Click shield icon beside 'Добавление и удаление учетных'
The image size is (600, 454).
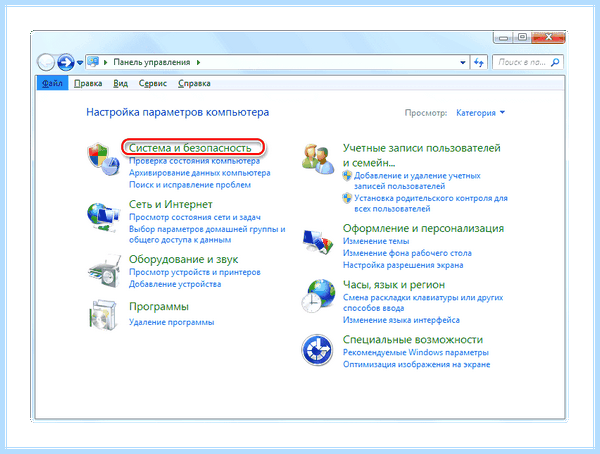click(x=347, y=176)
